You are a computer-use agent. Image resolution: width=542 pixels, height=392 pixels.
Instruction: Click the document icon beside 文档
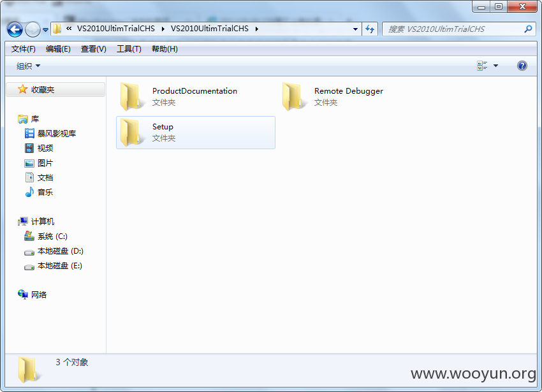tap(29, 177)
